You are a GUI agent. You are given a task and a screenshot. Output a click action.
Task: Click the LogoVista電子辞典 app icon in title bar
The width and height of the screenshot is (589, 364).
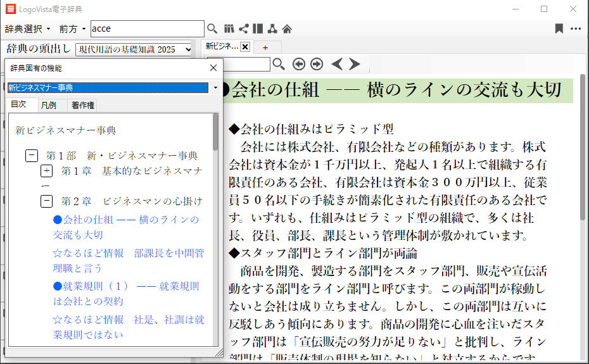pyautogui.click(x=11, y=9)
